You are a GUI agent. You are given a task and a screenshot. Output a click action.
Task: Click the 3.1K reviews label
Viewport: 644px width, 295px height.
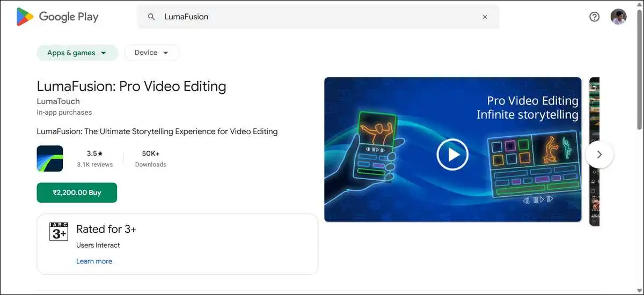point(95,165)
